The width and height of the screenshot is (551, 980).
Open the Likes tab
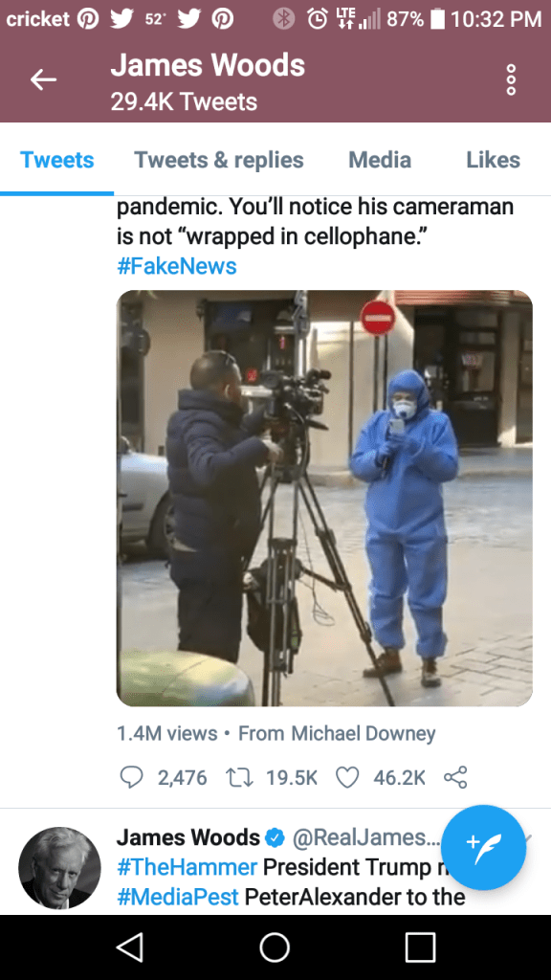coord(493,160)
